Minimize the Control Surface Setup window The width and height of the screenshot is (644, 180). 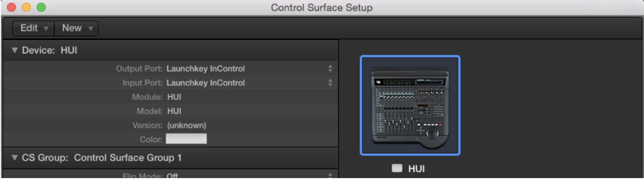26,8
